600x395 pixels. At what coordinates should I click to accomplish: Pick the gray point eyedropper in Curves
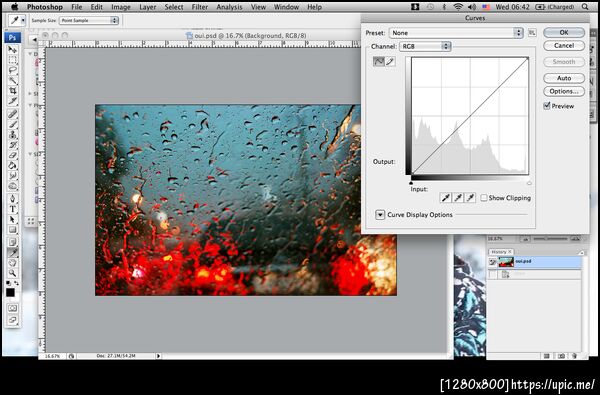(x=458, y=198)
